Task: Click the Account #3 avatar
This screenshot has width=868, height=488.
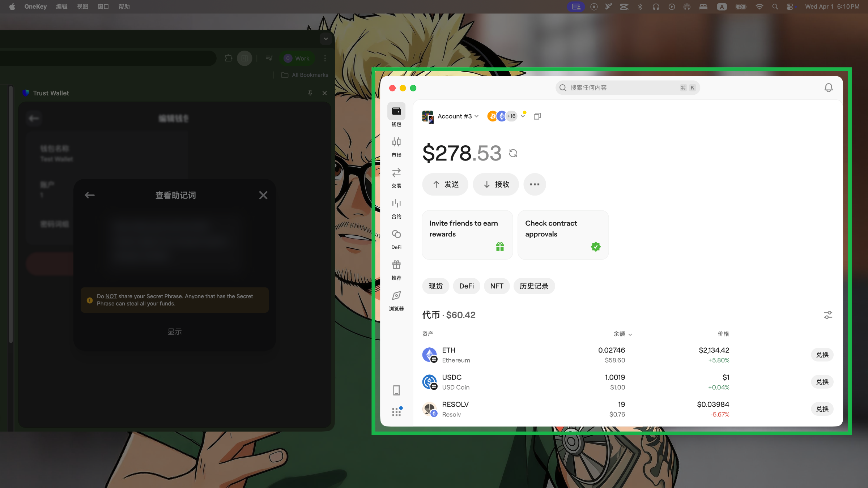Action: tap(428, 116)
